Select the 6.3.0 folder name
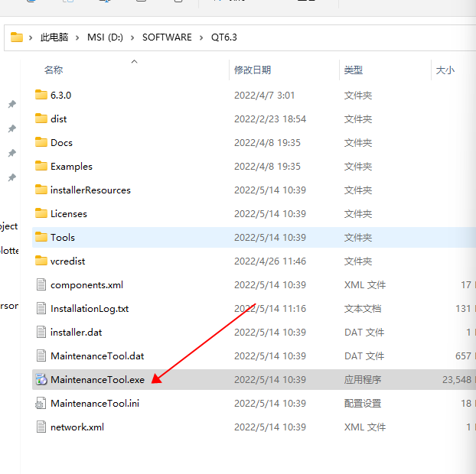The image size is (476, 474). point(60,96)
